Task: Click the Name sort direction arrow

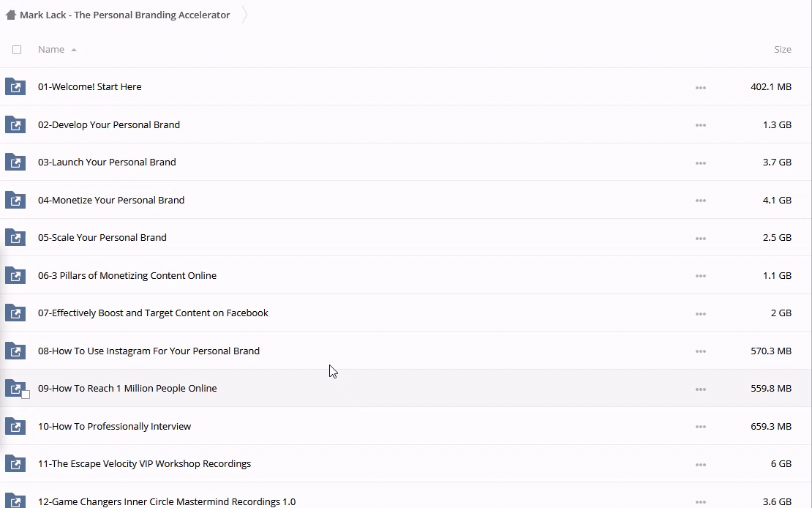Action: click(x=74, y=50)
